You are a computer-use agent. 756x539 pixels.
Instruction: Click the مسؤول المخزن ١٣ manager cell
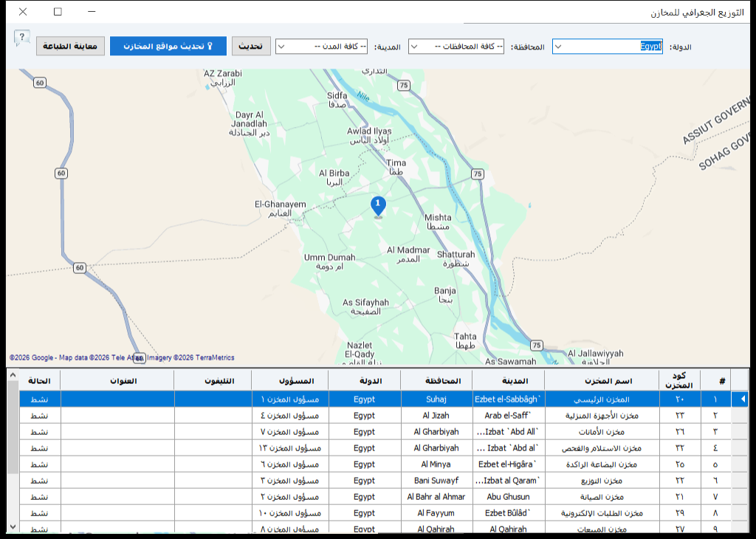coord(289,448)
